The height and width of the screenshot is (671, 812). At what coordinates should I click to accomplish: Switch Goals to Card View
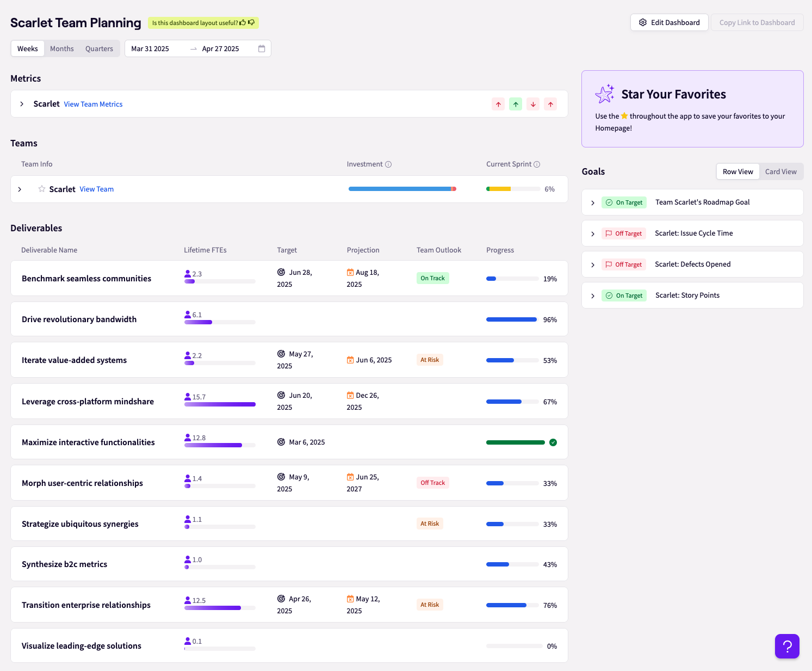click(x=780, y=171)
